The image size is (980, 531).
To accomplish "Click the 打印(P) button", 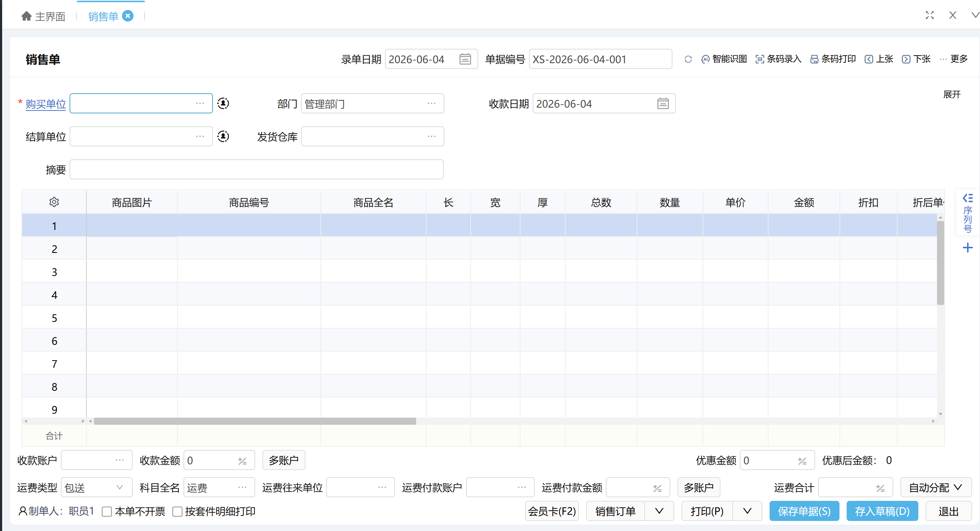I will click(707, 511).
